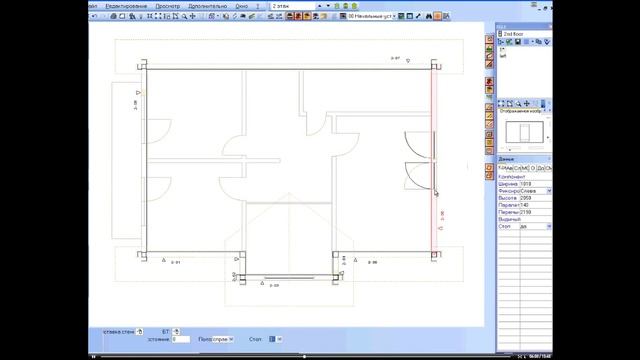Select '2nd floor' entry in the right panel

(513, 34)
